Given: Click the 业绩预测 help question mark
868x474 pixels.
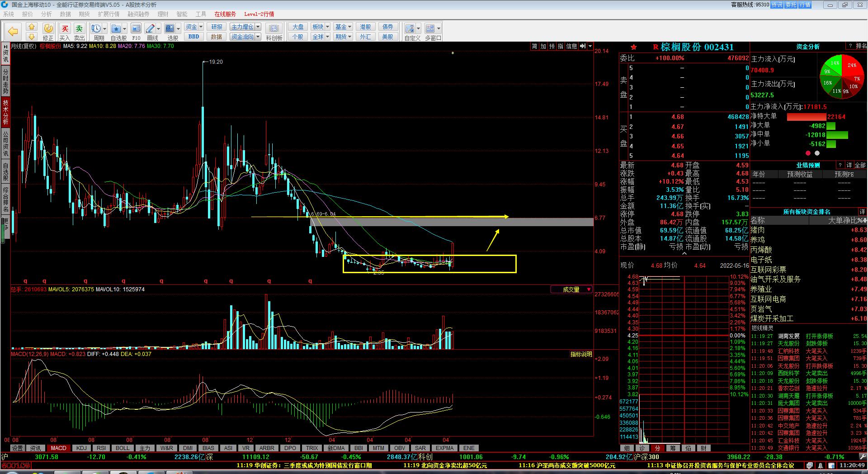Looking at the screenshot, I should 840,165.
